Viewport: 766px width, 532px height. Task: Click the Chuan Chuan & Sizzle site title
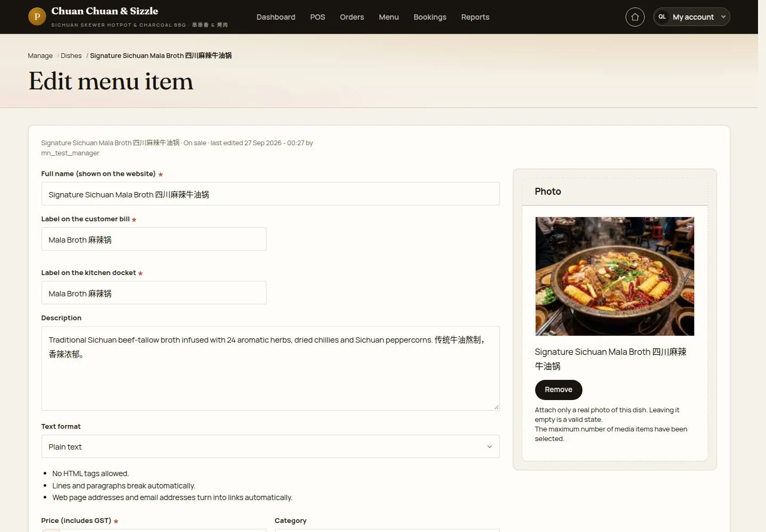coord(104,11)
